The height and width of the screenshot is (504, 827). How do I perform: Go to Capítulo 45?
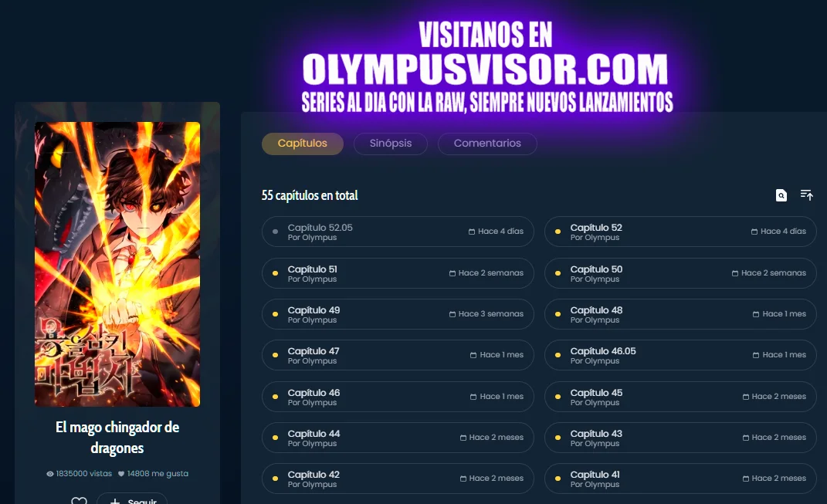tap(680, 397)
